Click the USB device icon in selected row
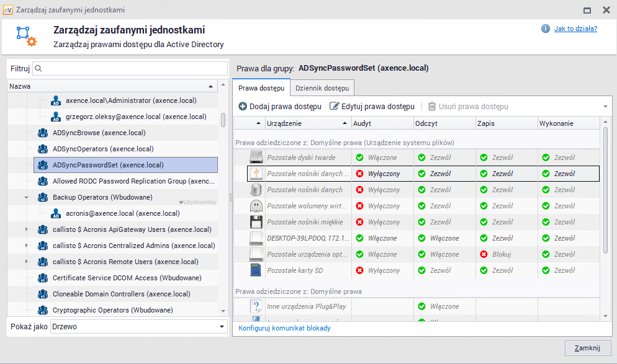The image size is (617, 364). (x=256, y=174)
